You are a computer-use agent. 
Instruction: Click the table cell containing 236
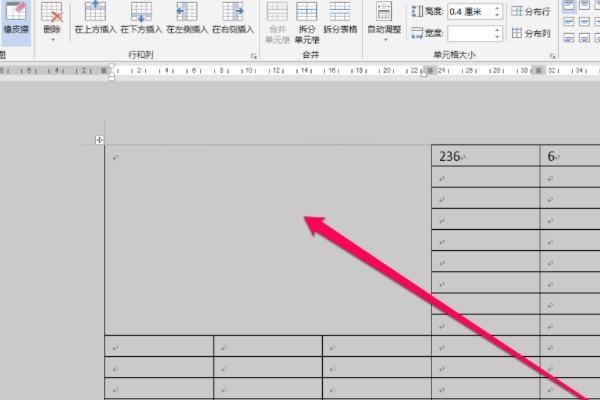[x=484, y=156]
